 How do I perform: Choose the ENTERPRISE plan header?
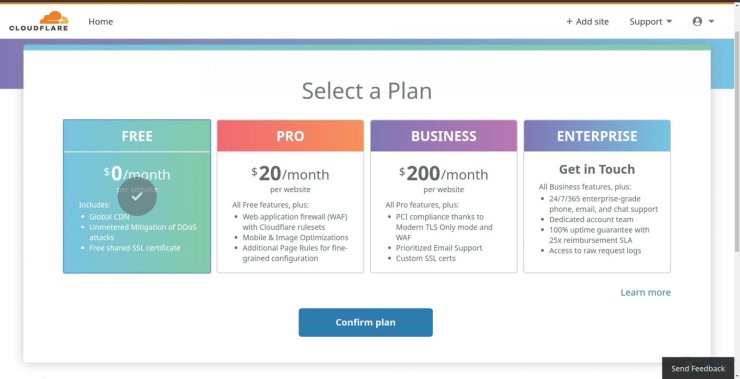coord(597,136)
